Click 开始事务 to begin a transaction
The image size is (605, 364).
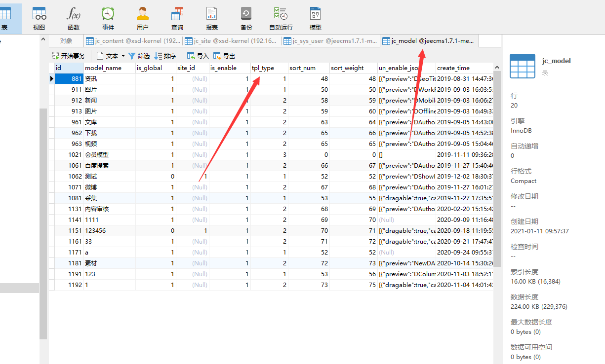(69, 56)
